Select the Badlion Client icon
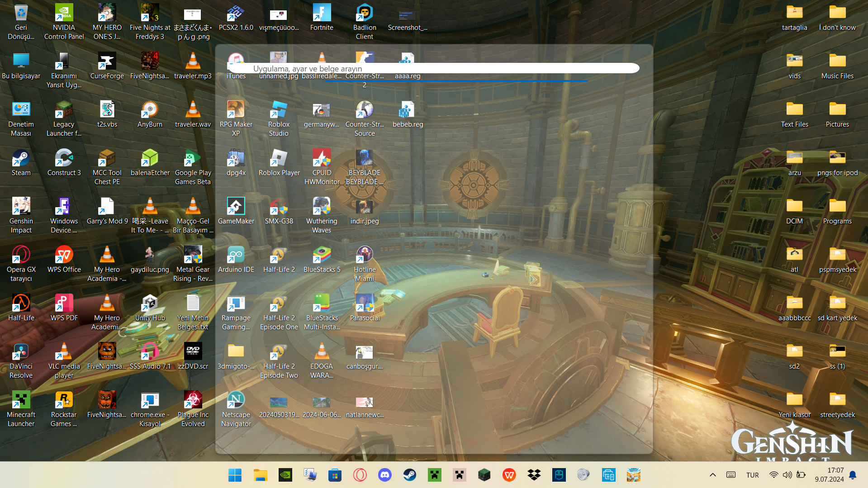This screenshot has width=868, height=488. tap(365, 22)
